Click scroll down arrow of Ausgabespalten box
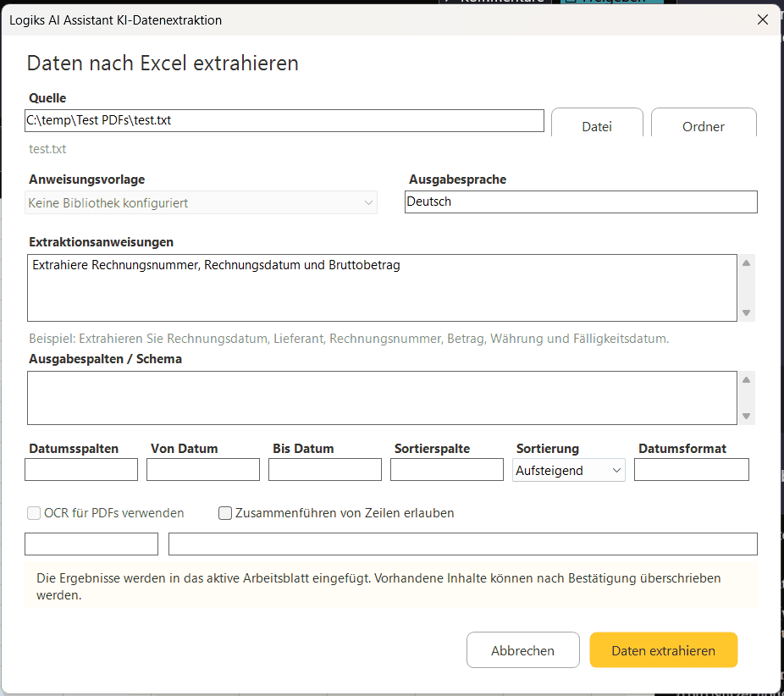Viewport: 784px width, 696px height. pyautogui.click(x=747, y=416)
